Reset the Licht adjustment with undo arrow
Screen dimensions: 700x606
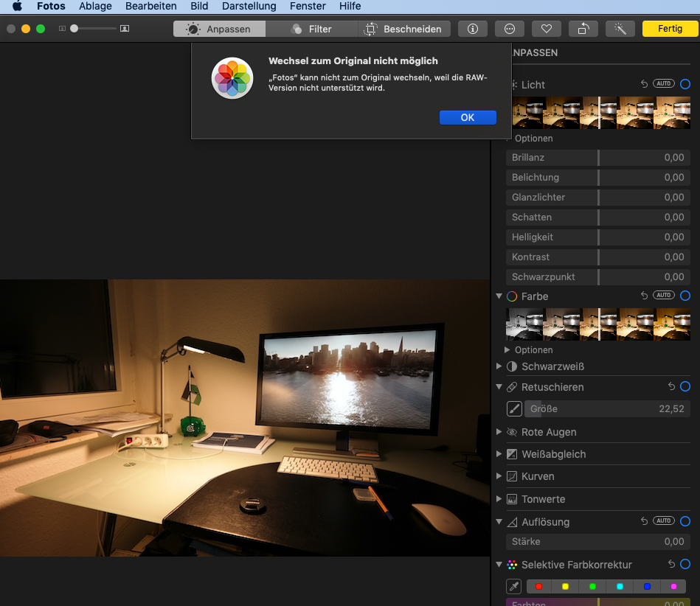(643, 85)
